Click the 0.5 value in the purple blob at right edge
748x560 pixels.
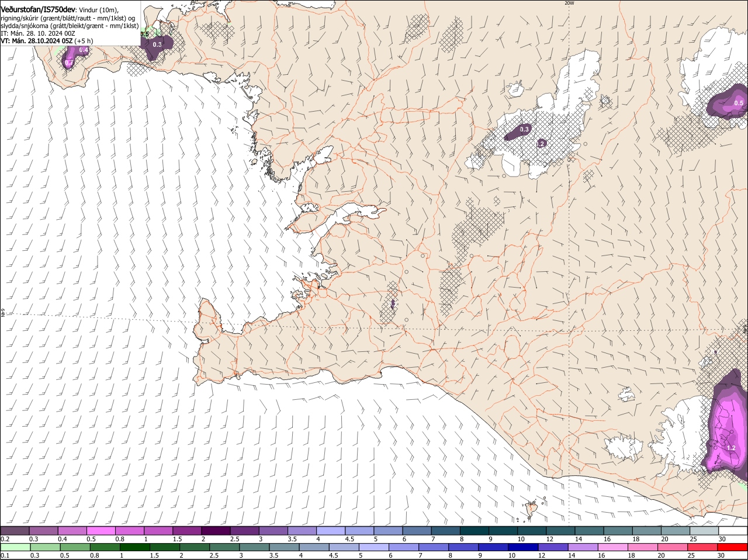tap(739, 103)
